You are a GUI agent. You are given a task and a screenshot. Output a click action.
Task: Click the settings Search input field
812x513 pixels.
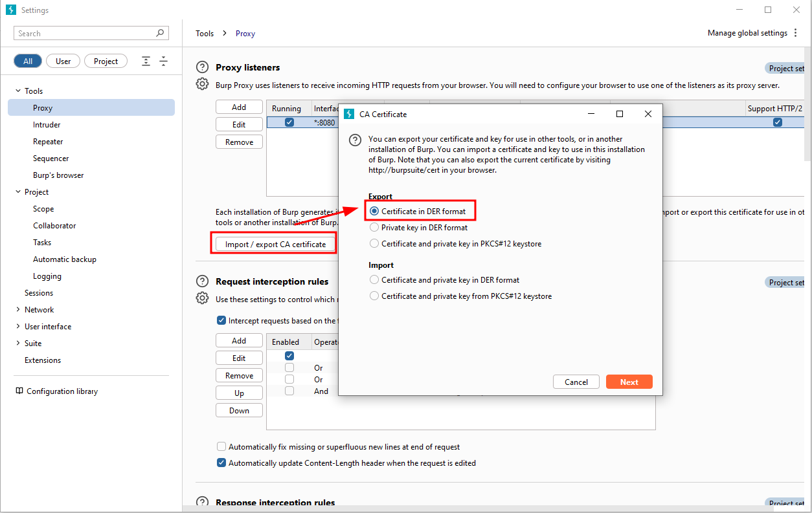point(85,34)
